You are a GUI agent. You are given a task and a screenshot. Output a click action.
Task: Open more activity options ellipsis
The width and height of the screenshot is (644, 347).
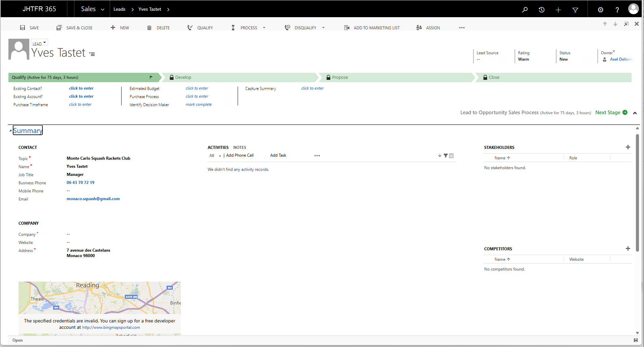pyautogui.click(x=317, y=156)
